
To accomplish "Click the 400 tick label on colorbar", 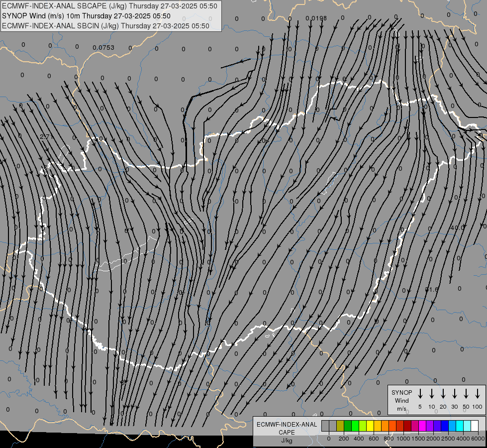I will click(x=359, y=439).
